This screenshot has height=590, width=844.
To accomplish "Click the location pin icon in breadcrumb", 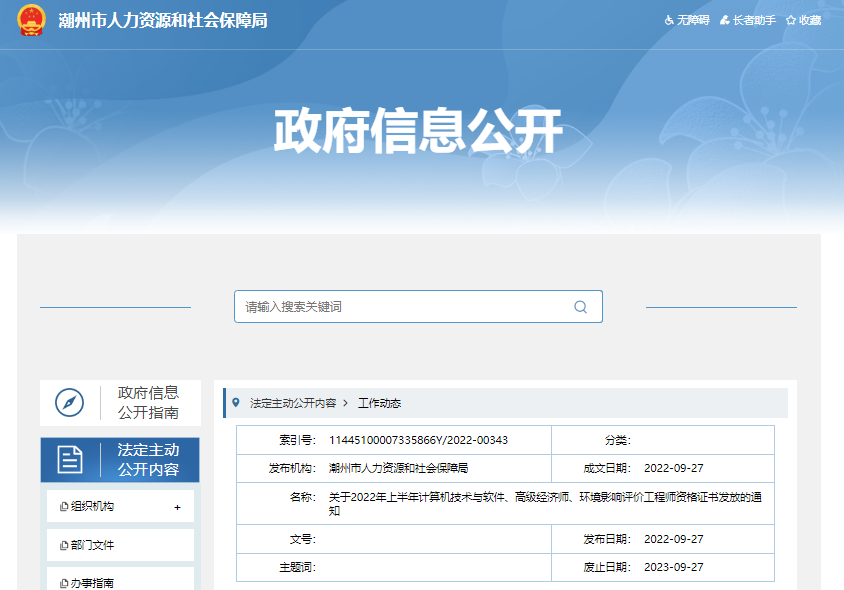I will point(236,403).
